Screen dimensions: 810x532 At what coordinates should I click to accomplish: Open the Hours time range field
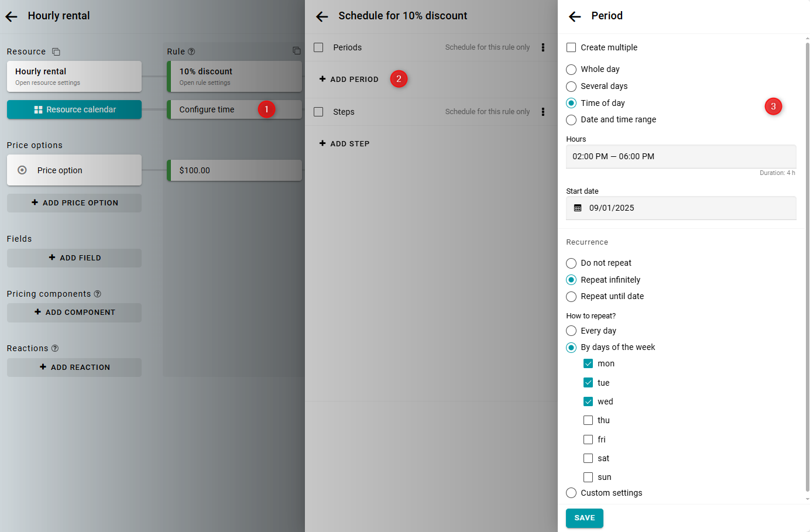(x=681, y=157)
